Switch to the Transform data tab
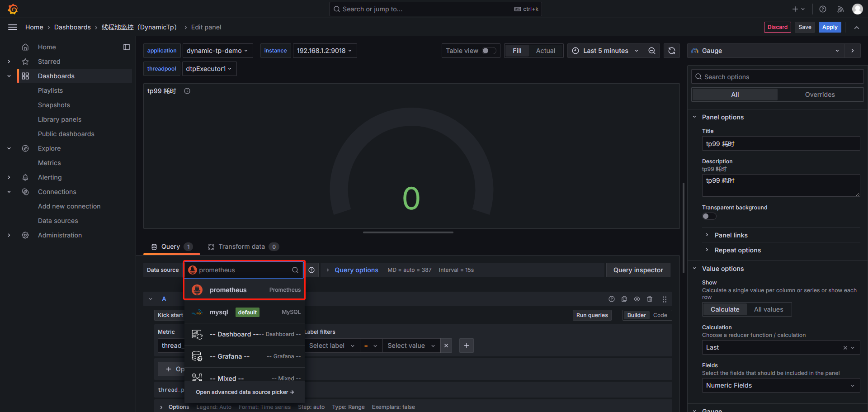The image size is (868, 412). tap(242, 246)
